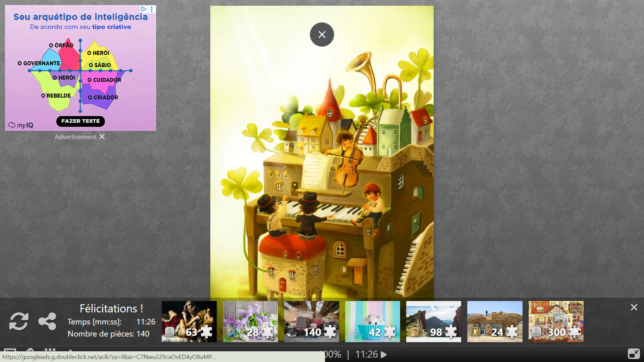Click the AdChoices triangle icon

coord(144,9)
